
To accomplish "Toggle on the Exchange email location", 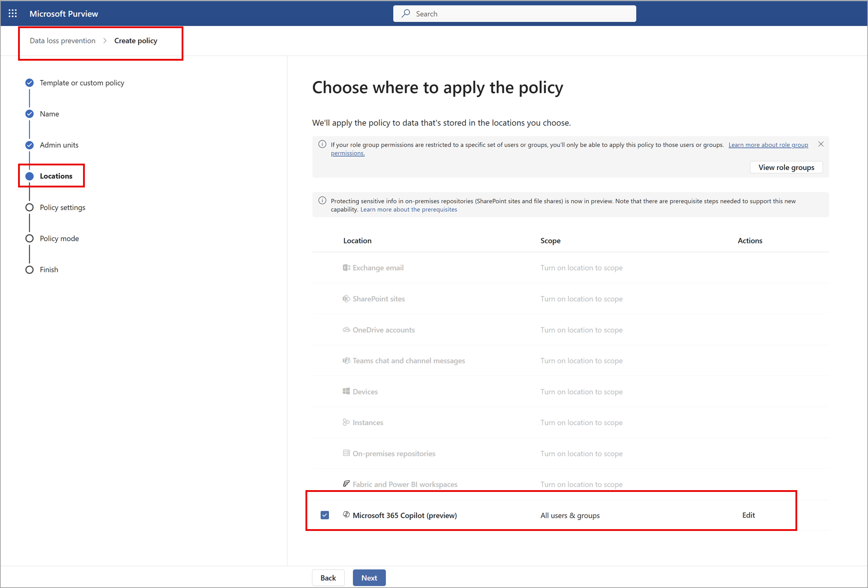I will coord(325,267).
